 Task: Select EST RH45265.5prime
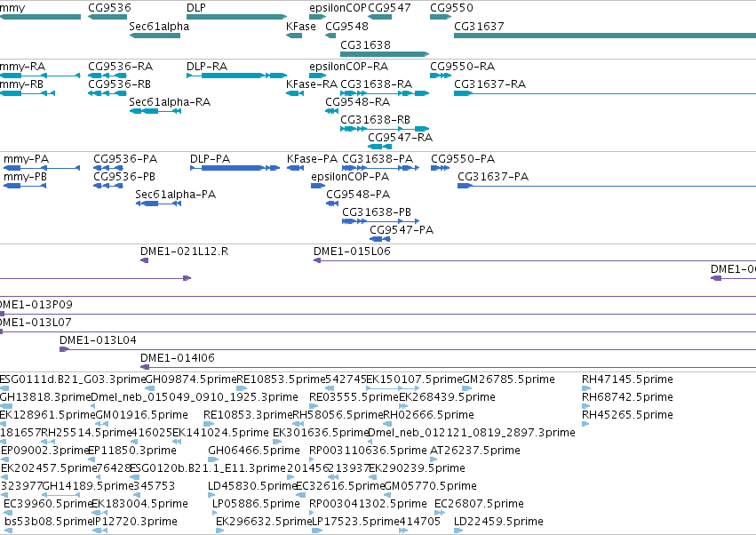585,424
